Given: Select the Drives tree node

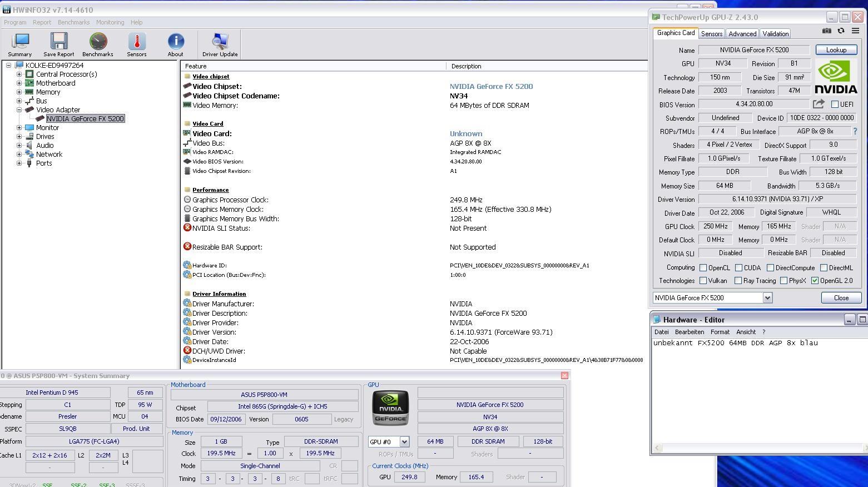Looking at the screenshot, I should pos(45,136).
